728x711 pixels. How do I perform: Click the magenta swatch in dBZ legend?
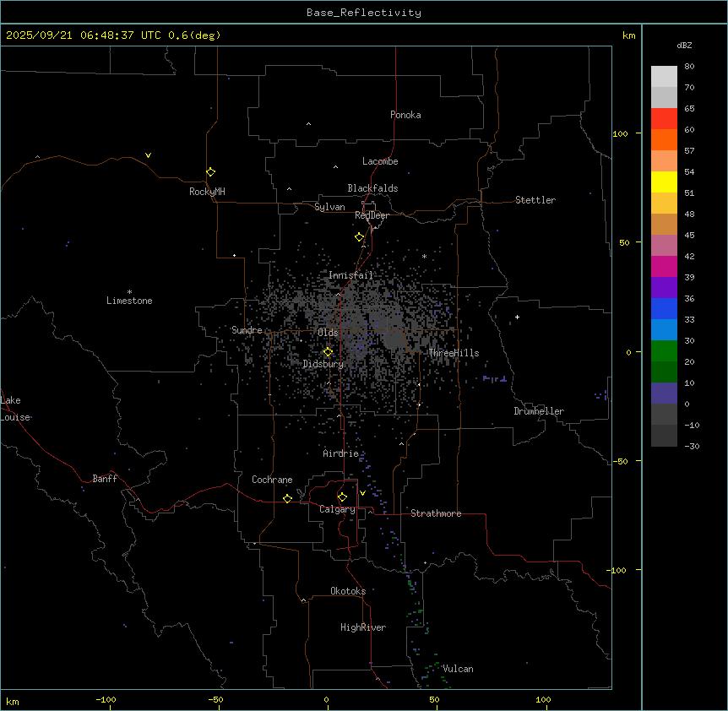pyautogui.click(x=664, y=266)
